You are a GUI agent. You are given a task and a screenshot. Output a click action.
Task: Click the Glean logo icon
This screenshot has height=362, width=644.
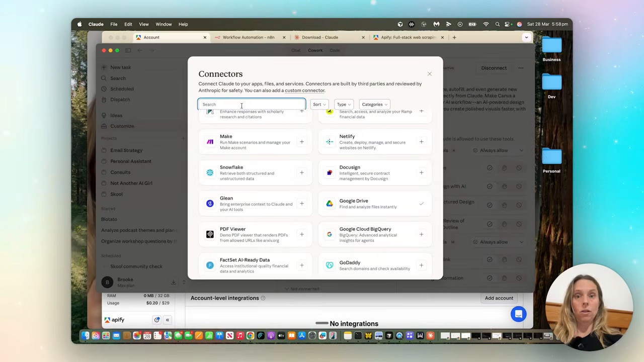pos(210,204)
